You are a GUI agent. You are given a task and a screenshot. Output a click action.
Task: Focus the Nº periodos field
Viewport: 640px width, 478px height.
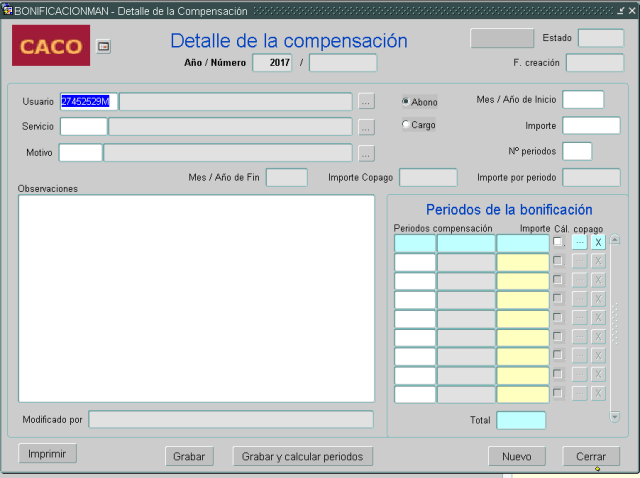(x=577, y=151)
